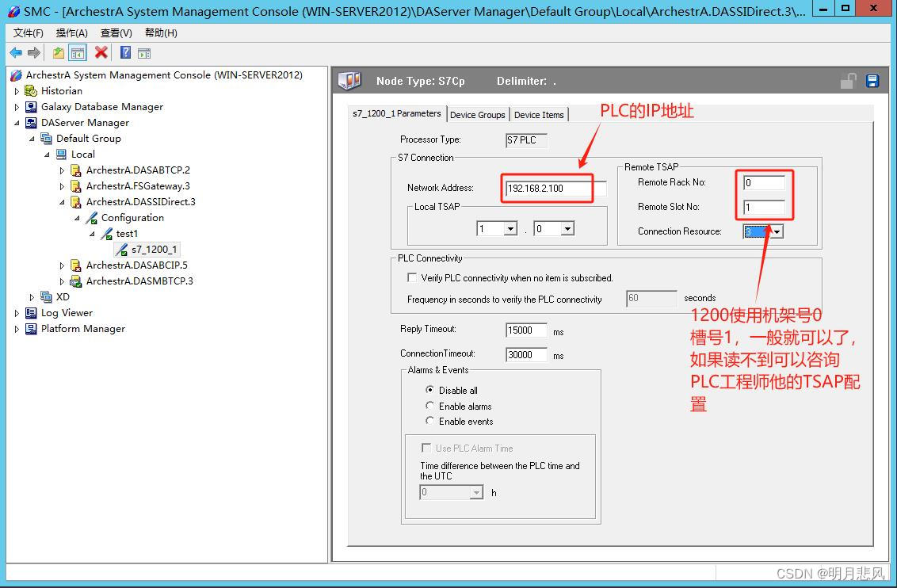Open the 查看(V) menu
Screen dimensions: 897x588
(116, 32)
